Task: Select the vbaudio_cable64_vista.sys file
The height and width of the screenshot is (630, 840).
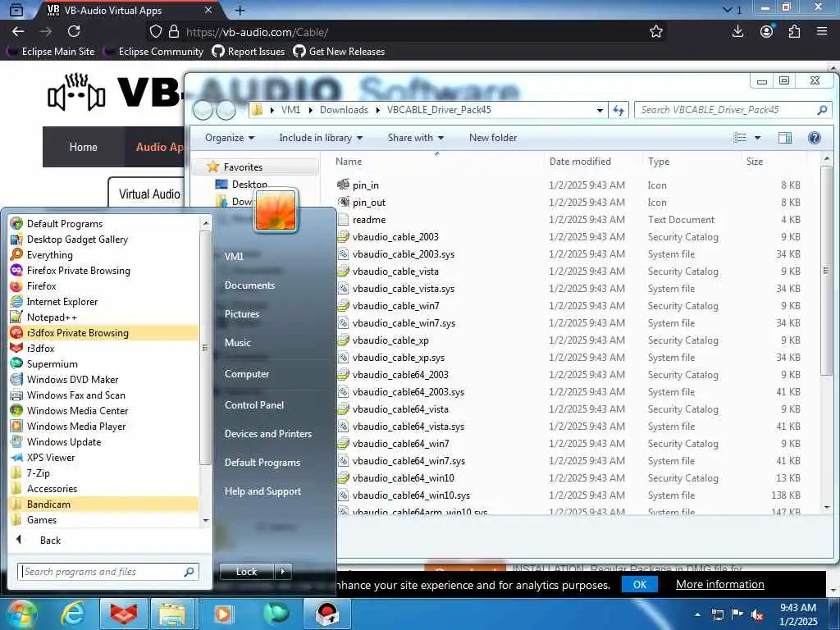Action: coord(409,426)
